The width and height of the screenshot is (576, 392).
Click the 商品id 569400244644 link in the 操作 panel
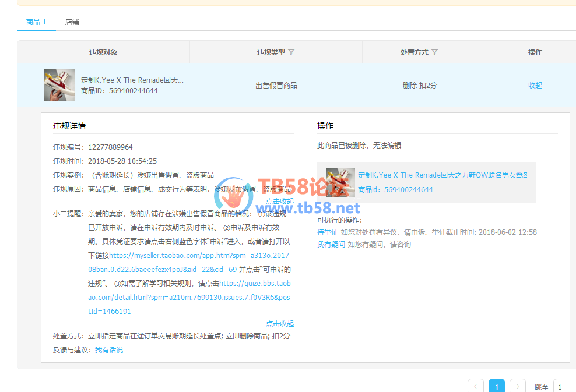(395, 190)
